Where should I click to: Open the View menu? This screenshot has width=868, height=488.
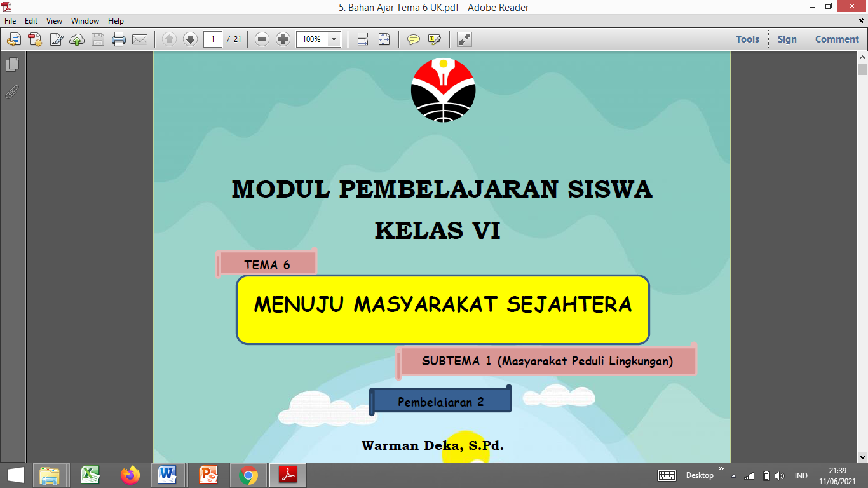pyautogui.click(x=54, y=21)
